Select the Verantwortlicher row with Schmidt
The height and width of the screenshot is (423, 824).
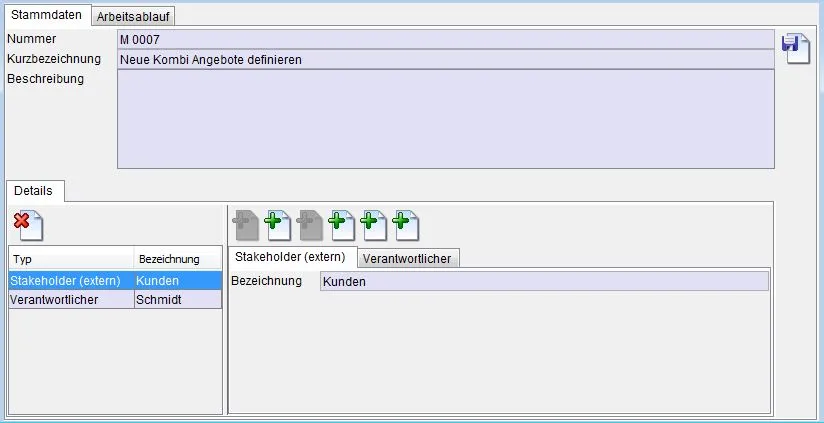115,300
